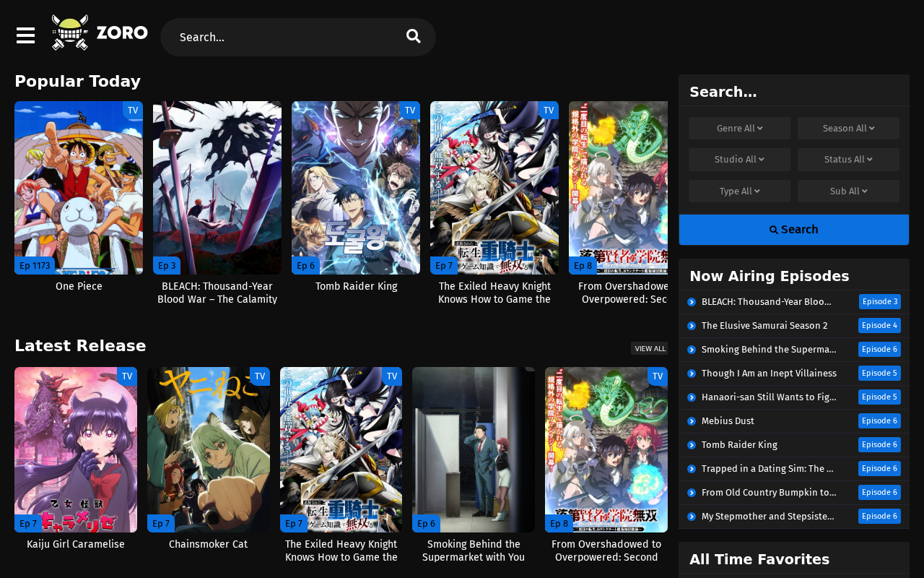Image resolution: width=924 pixels, height=578 pixels.
Task: Click the bullet icon beside Though I Am an Inept Villainess
Action: pos(692,374)
